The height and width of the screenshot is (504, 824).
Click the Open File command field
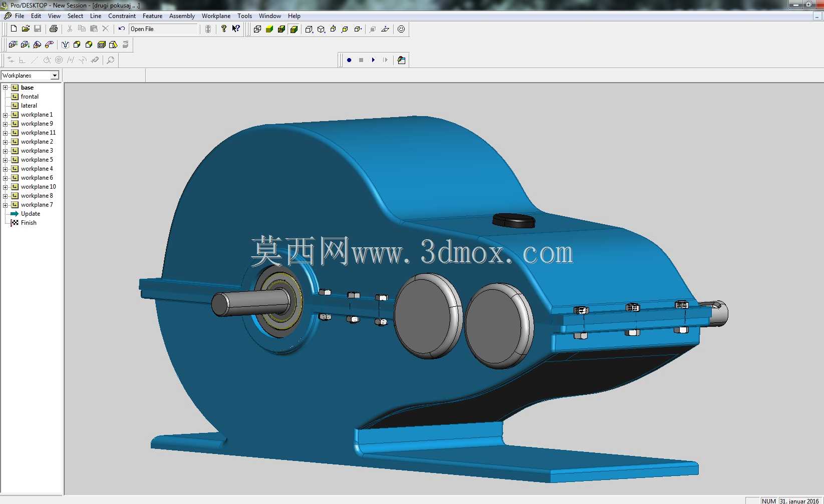[x=164, y=29]
